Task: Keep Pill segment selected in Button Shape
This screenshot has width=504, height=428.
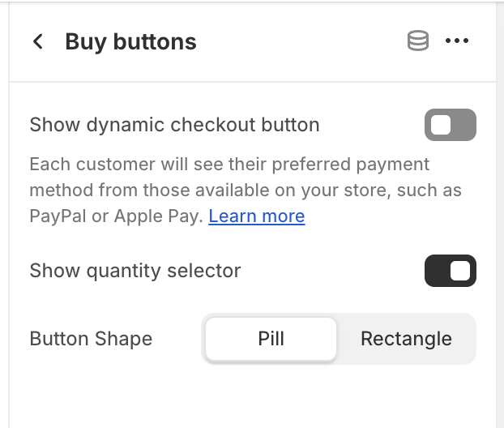Action: click(x=271, y=339)
